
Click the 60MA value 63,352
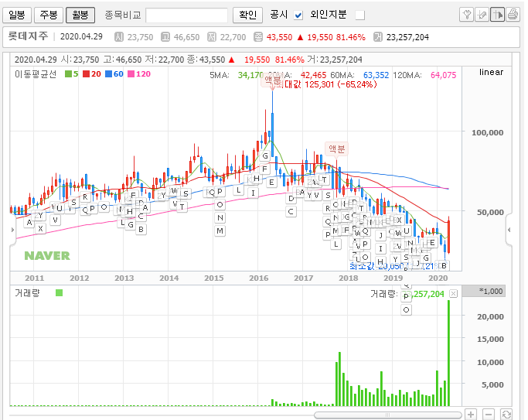click(376, 75)
